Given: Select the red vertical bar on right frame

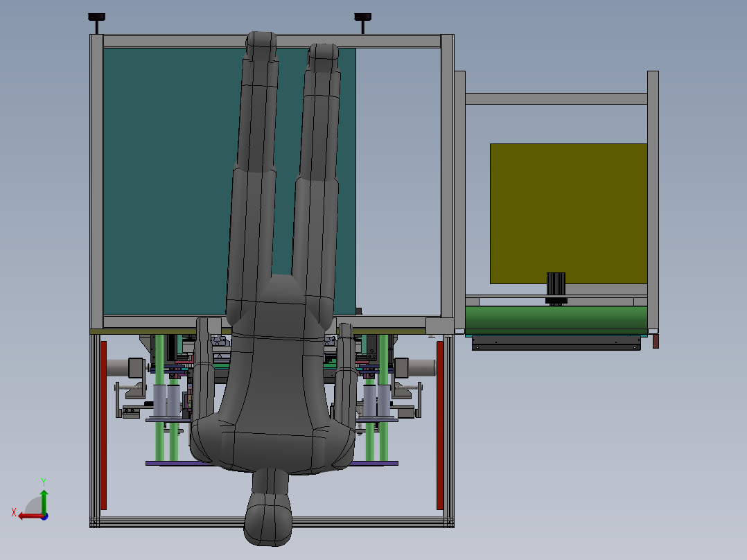Looking at the screenshot, I should pos(440,425).
